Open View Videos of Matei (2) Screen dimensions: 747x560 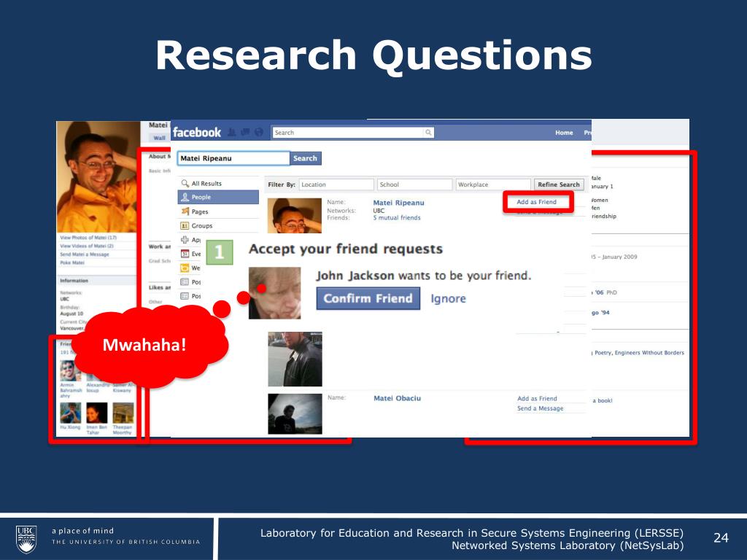pos(87,246)
